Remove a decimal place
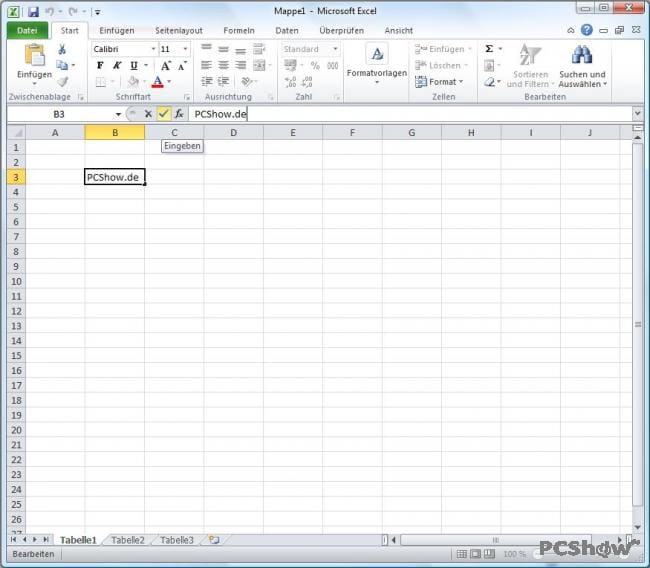This screenshot has width=650, height=568. pos(307,82)
